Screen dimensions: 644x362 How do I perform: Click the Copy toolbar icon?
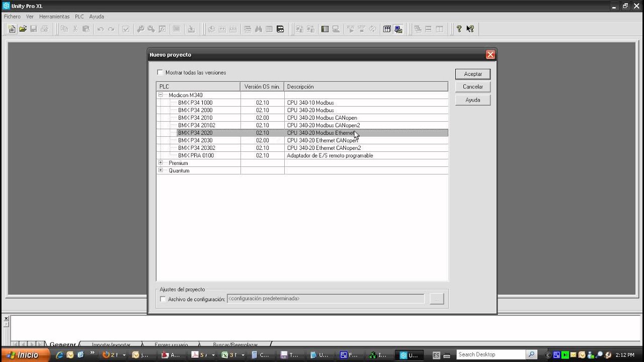point(64,29)
